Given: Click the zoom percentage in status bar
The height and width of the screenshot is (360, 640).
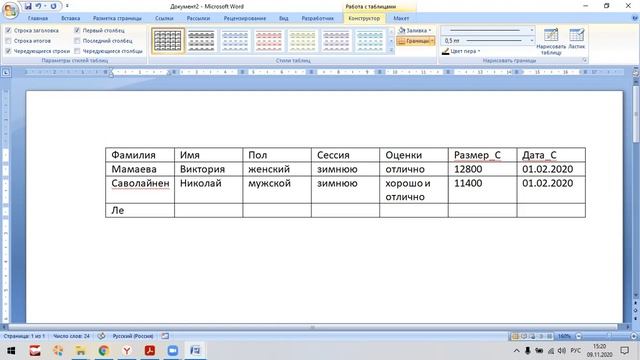Looking at the screenshot, I should coord(564,336).
